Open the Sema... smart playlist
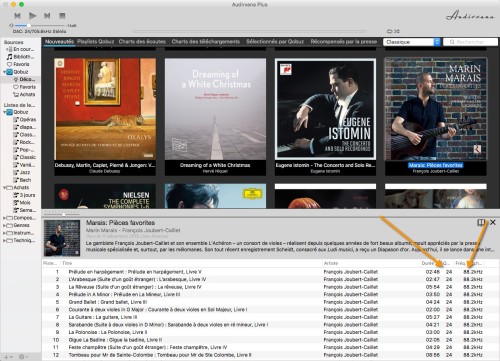Viewport: 500px width, 361px height. tap(25, 210)
